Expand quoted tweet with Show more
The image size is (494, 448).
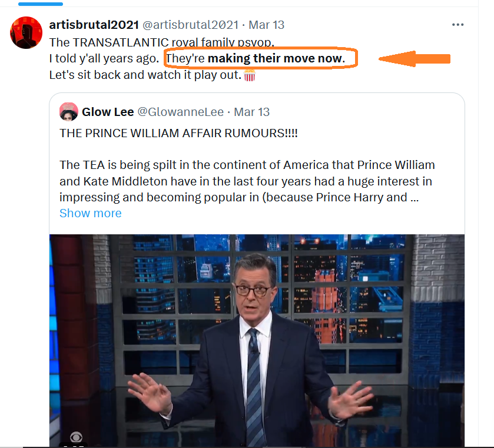(x=91, y=213)
